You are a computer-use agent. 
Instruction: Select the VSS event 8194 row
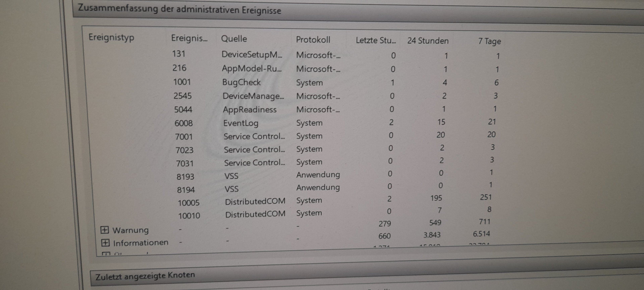pos(231,189)
